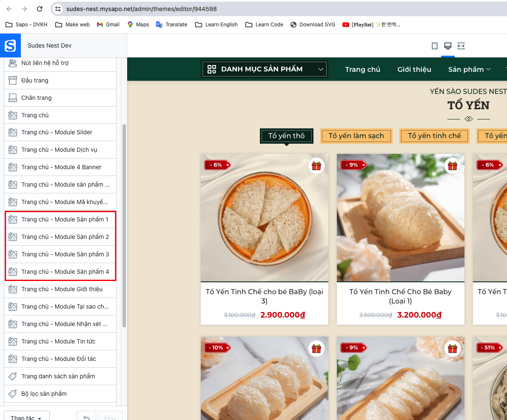
Task: Click browser back arrow
Action: [x=9, y=9]
